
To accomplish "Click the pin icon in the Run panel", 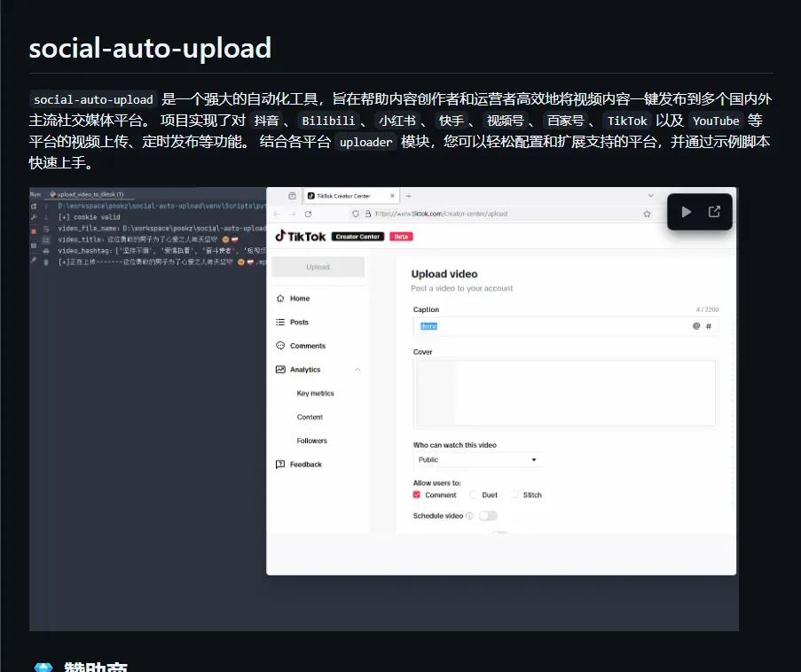I will [34, 260].
